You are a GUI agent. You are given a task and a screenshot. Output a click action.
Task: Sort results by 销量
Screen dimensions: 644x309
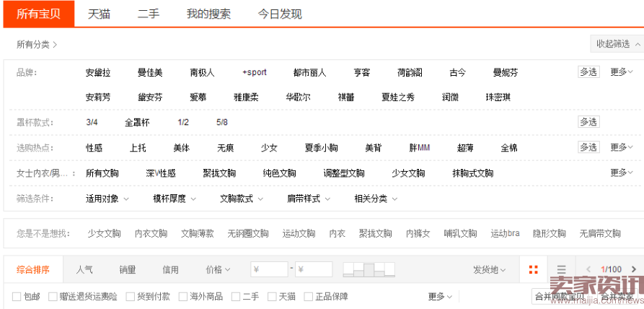128,270
